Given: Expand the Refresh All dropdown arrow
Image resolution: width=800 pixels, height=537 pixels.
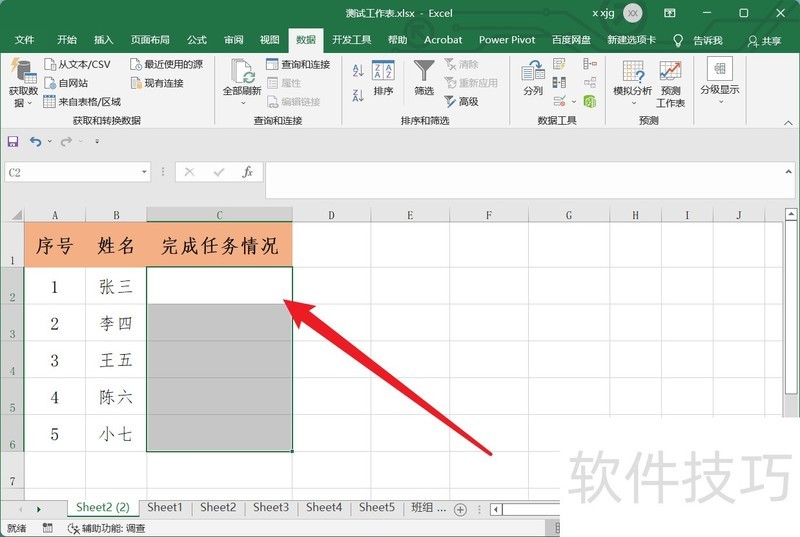Looking at the screenshot, I should 243,103.
